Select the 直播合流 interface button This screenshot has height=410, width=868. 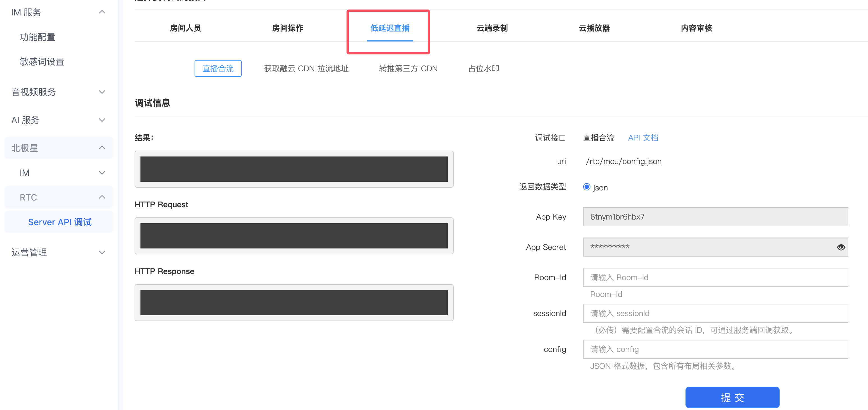[218, 68]
